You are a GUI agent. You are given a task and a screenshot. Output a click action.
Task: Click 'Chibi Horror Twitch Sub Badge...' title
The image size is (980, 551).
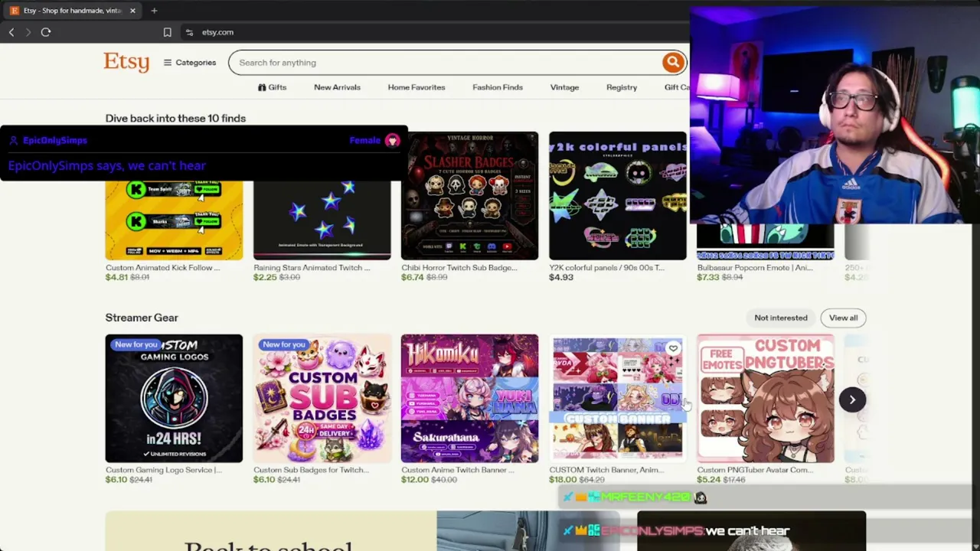[459, 268]
